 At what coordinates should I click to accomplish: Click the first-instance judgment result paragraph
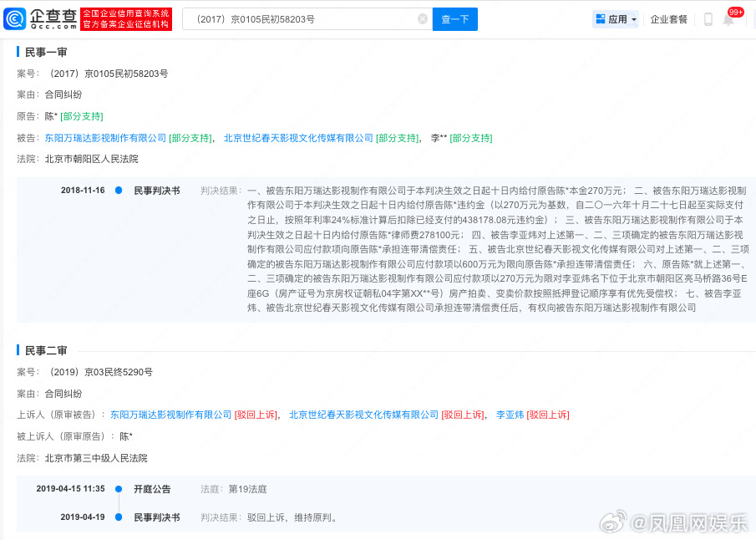point(498,249)
